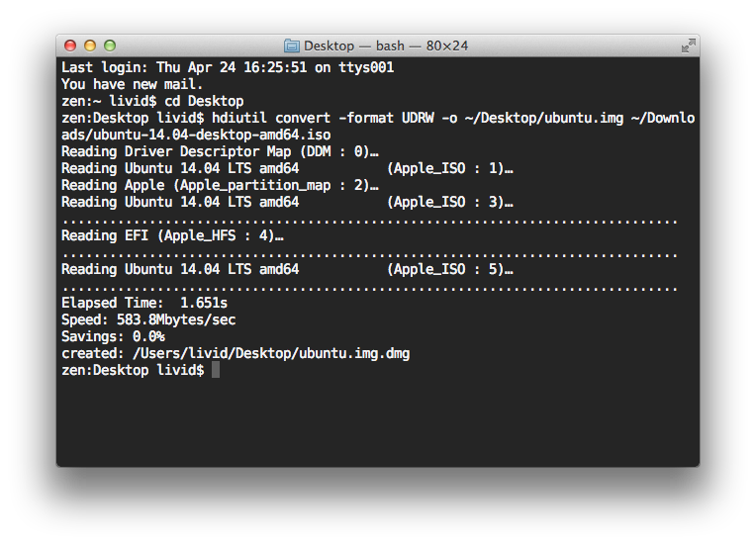Minimize the Terminal using yellow button

[x=90, y=45]
